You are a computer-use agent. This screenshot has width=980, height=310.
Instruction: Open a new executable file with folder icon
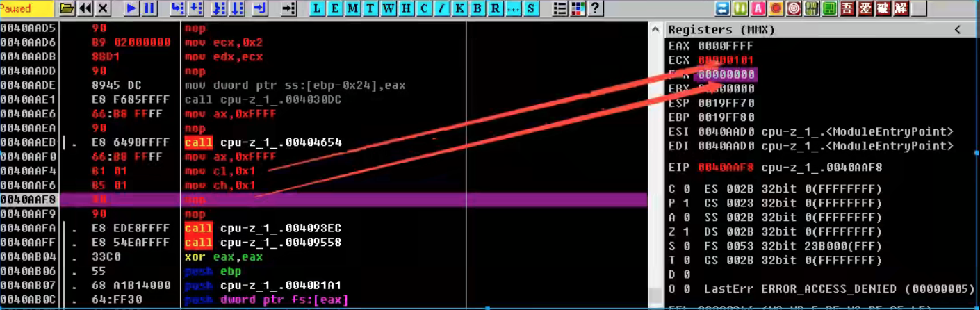[x=67, y=9]
